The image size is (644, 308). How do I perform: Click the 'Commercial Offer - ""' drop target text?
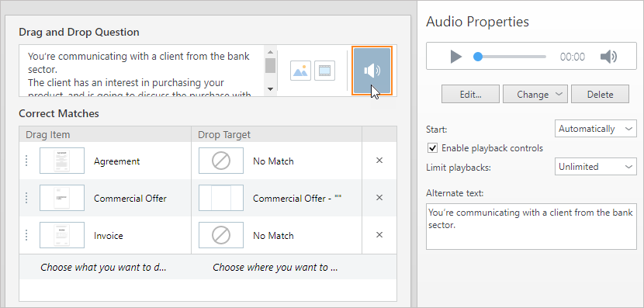point(297,199)
